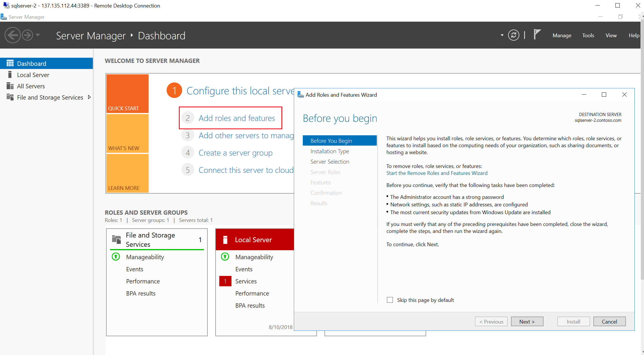The height and width of the screenshot is (355, 644).
Task: Cancel the Add Roles wizard
Action: click(609, 322)
